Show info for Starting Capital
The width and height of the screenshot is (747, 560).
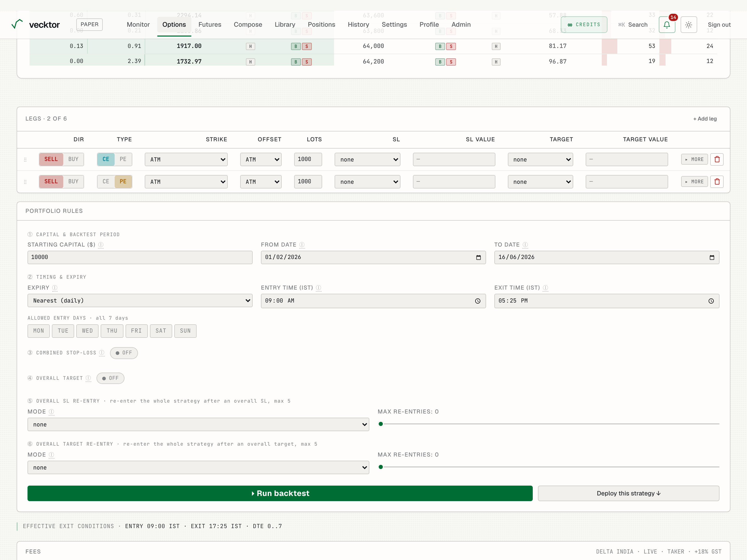101,245
